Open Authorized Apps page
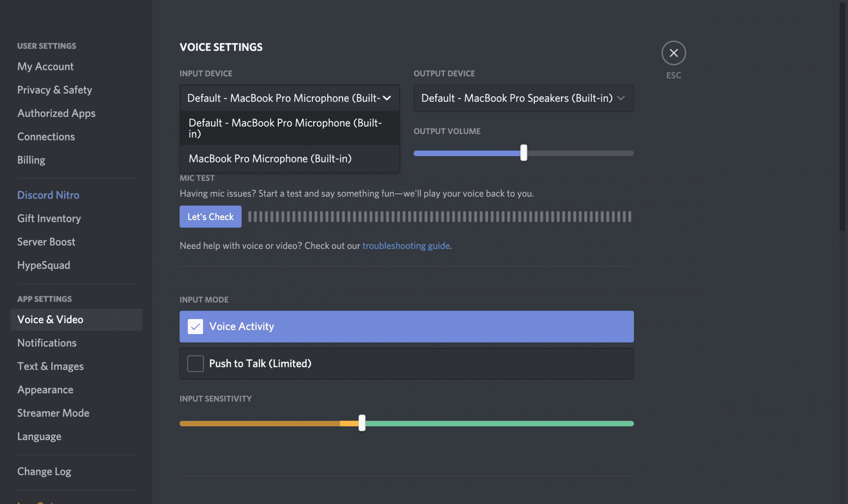The width and height of the screenshot is (848, 504). pyautogui.click(x=56, y=113)
